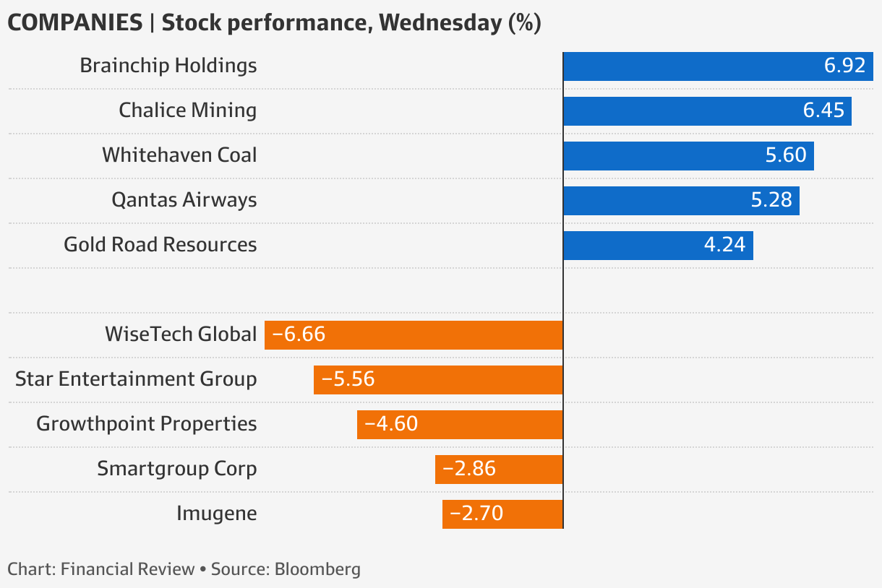The image size is (882, 588).
Task: Select the WiseTech Global label
Action: coord(181,334)
